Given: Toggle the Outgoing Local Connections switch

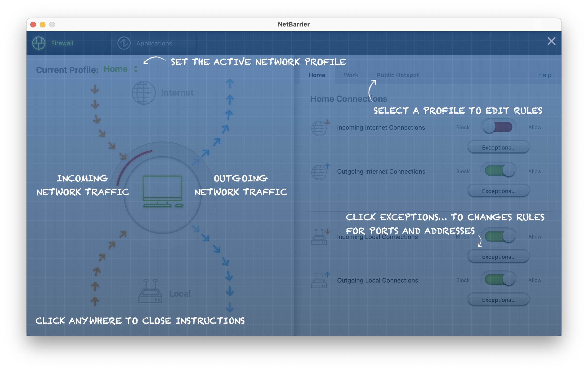Looking at the screenshot, I should coord(498,279).
